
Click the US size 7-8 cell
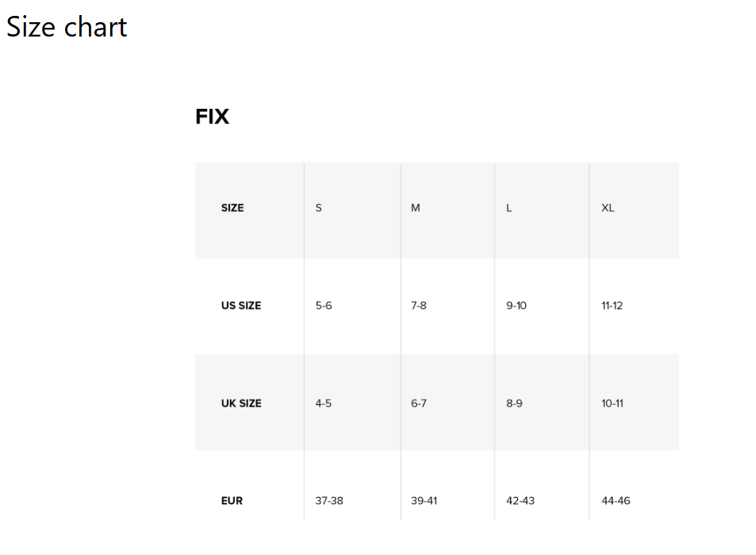419,306
